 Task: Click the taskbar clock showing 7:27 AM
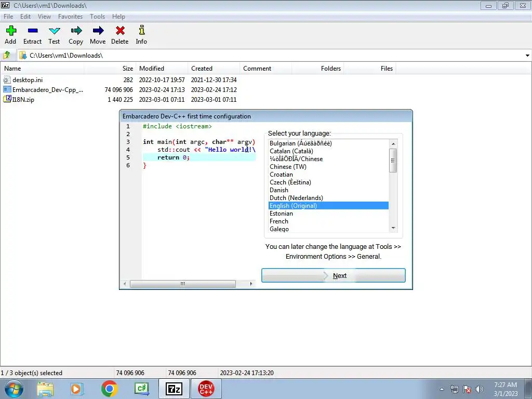point(506,389)
